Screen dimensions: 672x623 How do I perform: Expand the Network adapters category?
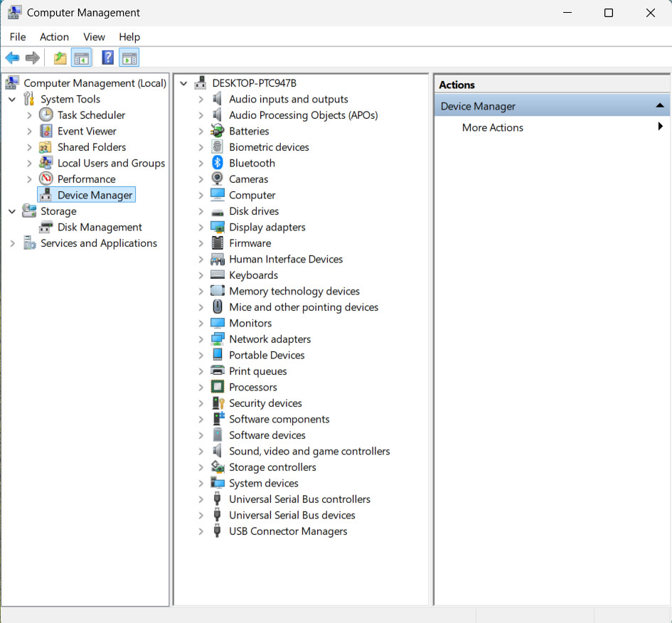click(x=201, y=339)
